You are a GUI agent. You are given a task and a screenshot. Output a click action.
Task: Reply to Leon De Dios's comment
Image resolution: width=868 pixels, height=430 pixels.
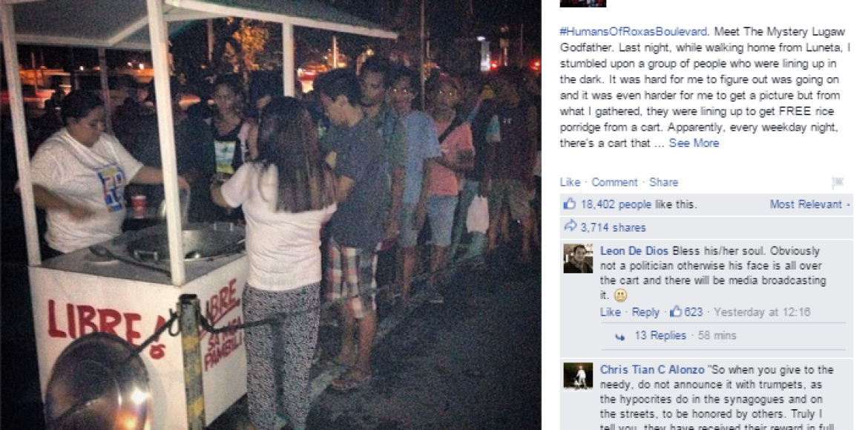645,312
